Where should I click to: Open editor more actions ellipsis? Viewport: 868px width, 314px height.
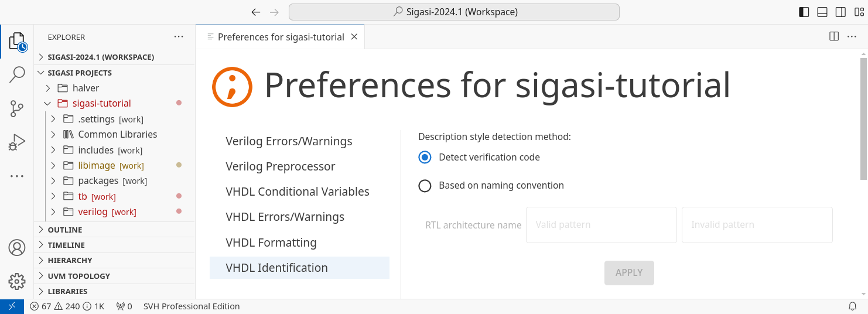point(852,36)
